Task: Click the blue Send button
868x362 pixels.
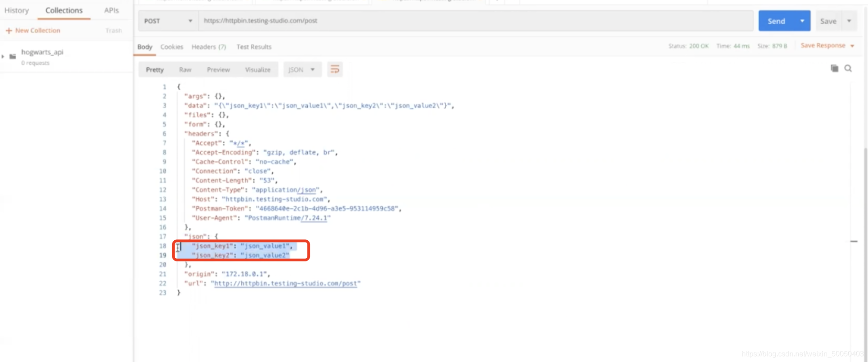Action: pos(776,21)
